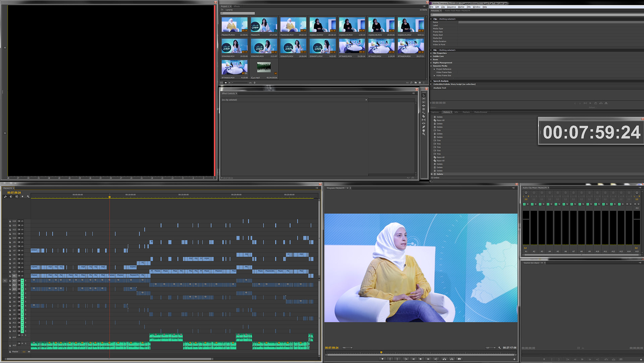This screenshot has height=363, width=644.
Task: Open Program monitor Settings wrench
Action: click(x=499, y=348)
